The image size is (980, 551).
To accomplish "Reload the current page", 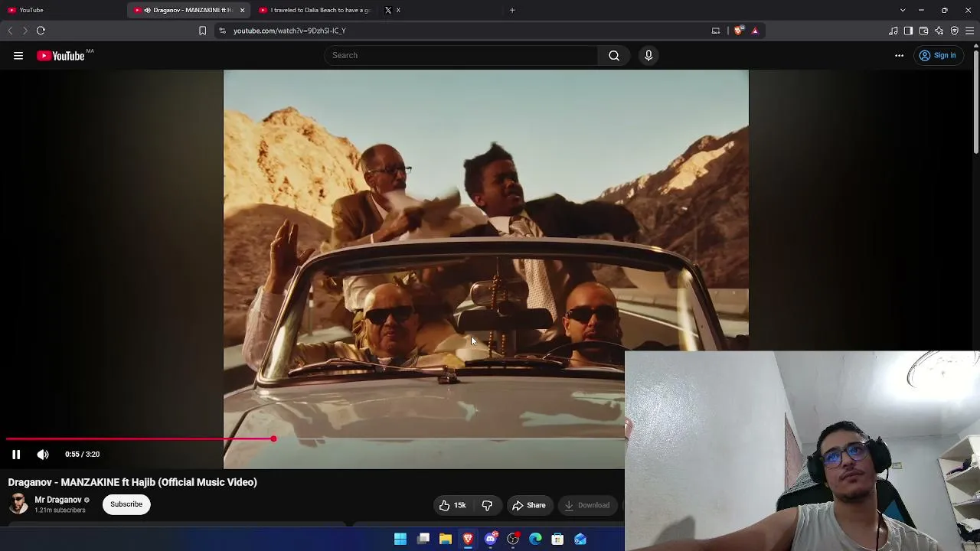I will click(41, 31).
